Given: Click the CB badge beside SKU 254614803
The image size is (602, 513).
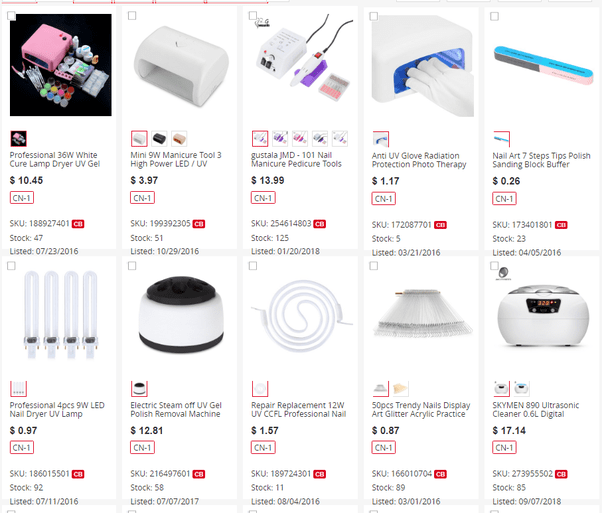Looking at the screenshot, I should point(319,224).
